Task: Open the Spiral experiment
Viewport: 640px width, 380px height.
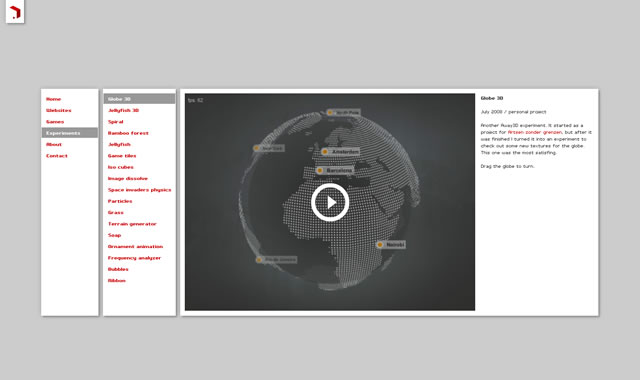Action: click(116, 122)
